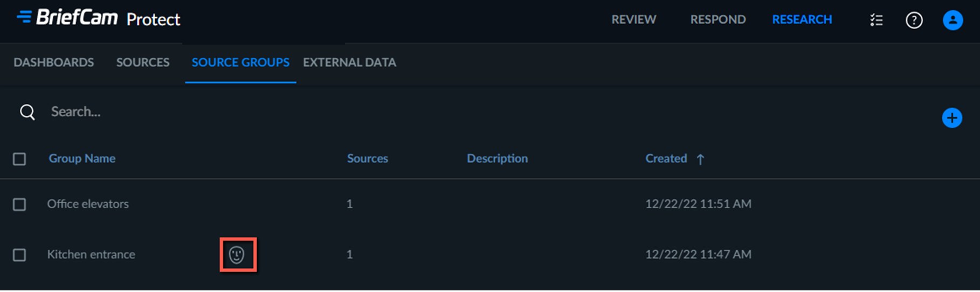Check the Kitchen entrance row checkbox
Image resolution: width=980 pixels, height=292 pixels.
pyautogui.click(x=19, y=255)
